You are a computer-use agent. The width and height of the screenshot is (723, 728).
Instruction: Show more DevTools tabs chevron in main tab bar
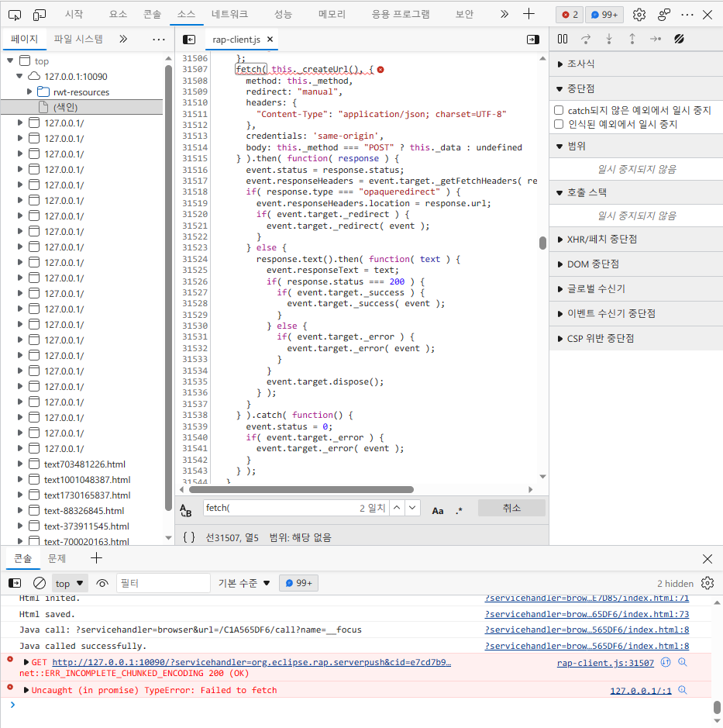(x=504, y=14)
